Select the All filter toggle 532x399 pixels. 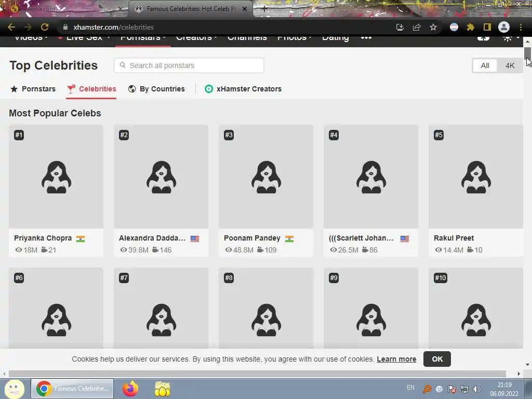[485, 65]
